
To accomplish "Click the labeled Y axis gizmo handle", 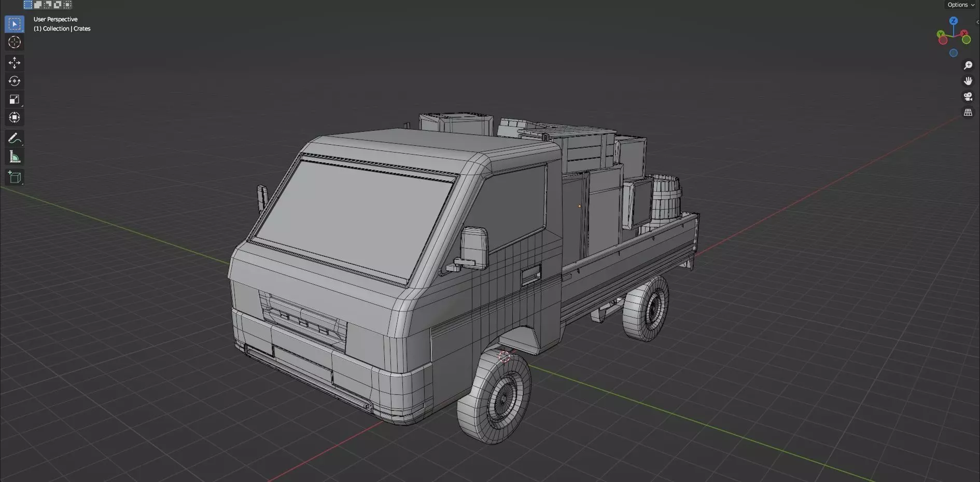I will [x=941, y=34].
